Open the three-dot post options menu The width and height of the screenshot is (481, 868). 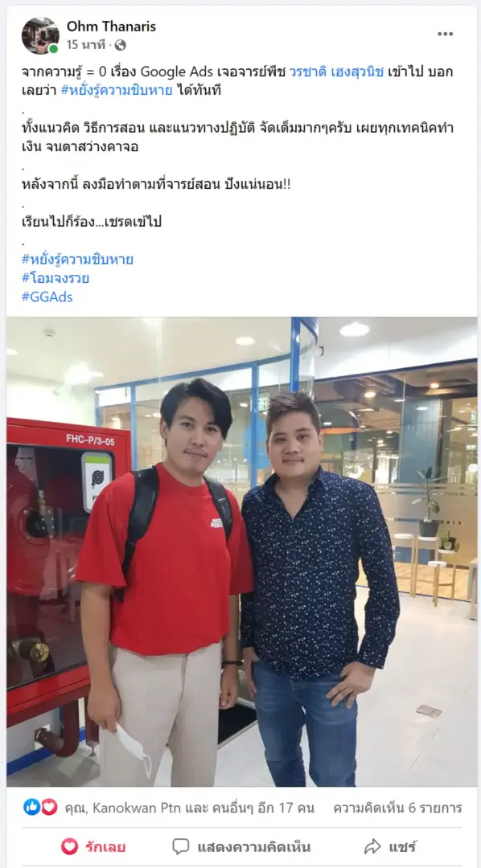pyautogui.click(x=445, y=34)
